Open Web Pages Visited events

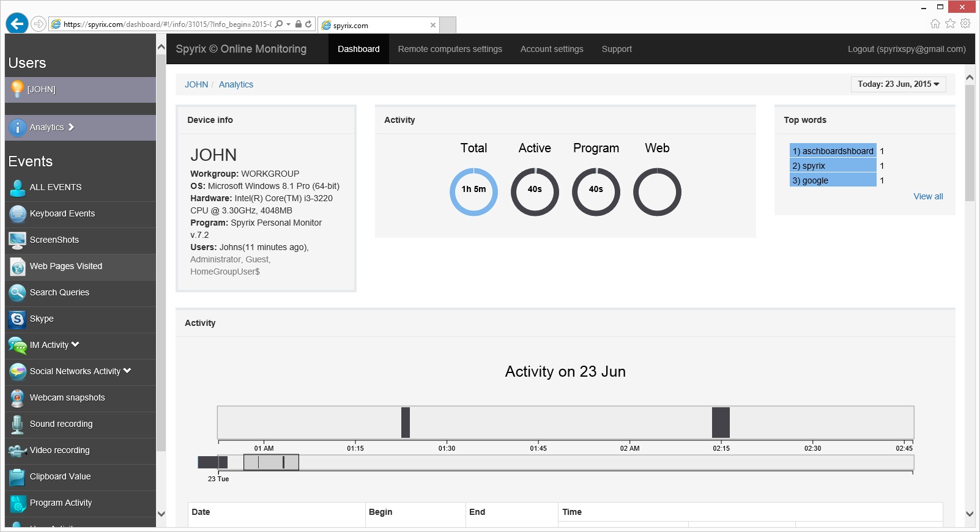tap(80, 266)
